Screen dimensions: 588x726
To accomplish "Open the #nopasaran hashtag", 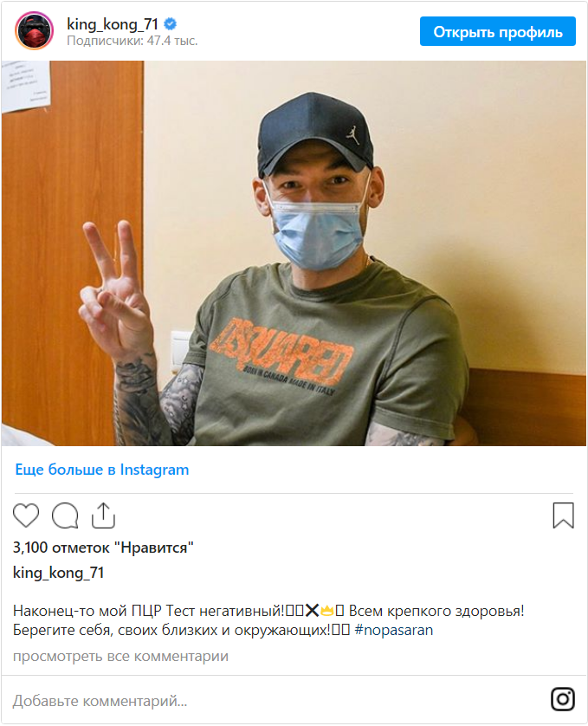I will pyautogui.click(x=394, y=630).
